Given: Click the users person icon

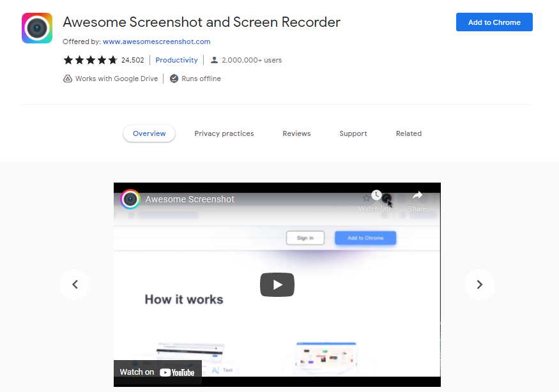Looking at the screenshot, I should coord(214,60).
